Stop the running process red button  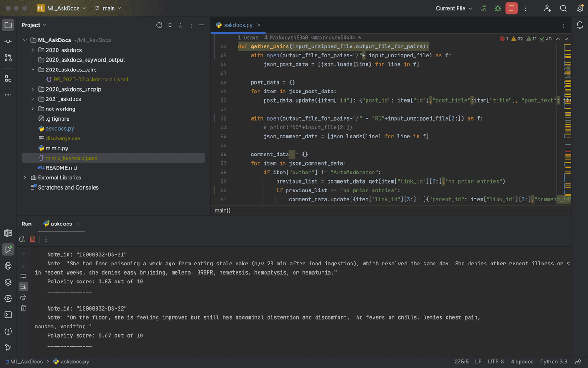tap(511, 8)
